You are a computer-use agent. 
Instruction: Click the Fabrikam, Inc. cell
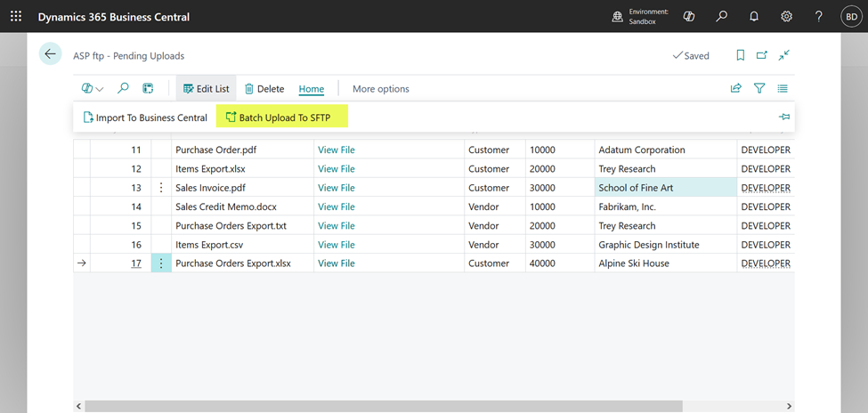coord(665,206)
